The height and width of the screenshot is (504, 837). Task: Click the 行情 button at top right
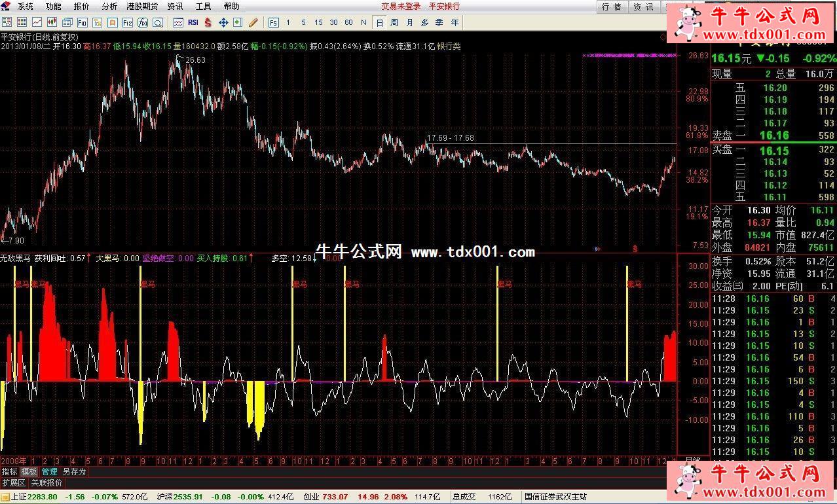click(x=611, y=7)
